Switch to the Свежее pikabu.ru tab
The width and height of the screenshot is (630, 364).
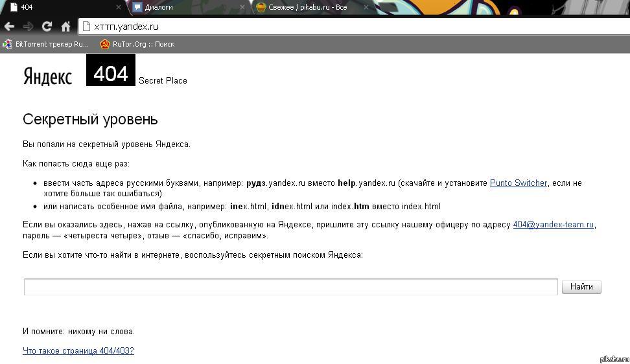(312, 7)
